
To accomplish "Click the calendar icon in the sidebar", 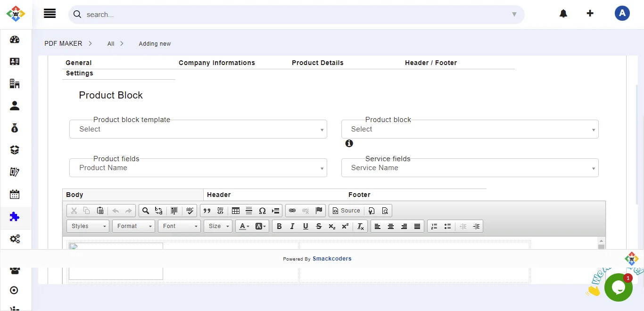I will click(15, 194).
